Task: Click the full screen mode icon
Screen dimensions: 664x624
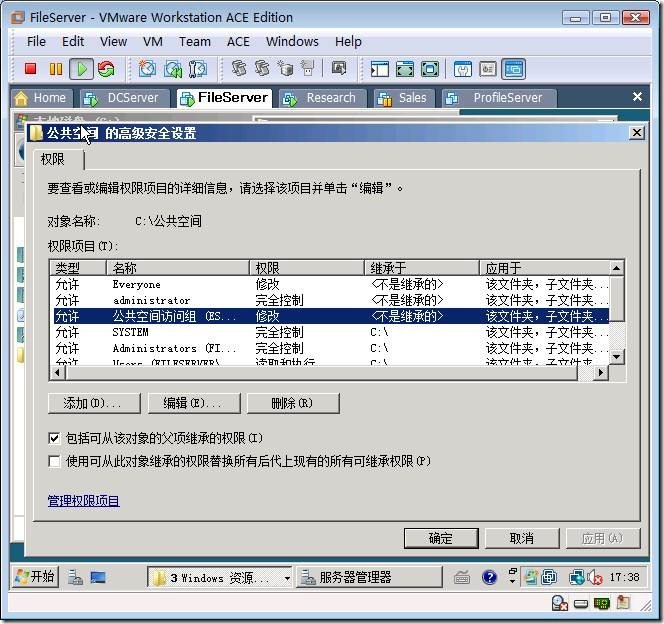Action: (404, 69)
